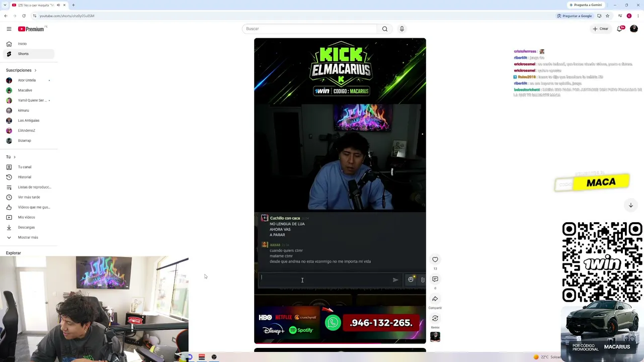Image resolution: width=644 pixels, height=362 pixels.
Task: Click the install app icon in address bar
Action: point(599,16)
